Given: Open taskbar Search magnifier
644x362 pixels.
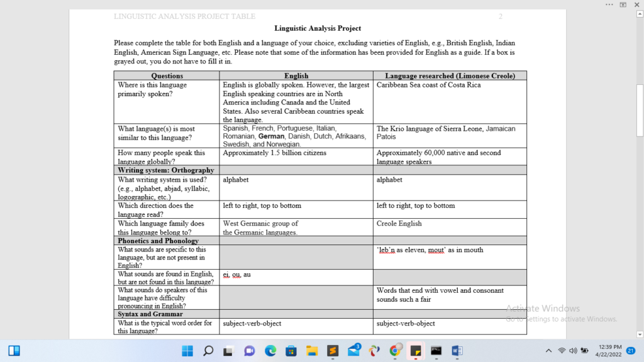Looking at the screenshot, I should [208, 351].
